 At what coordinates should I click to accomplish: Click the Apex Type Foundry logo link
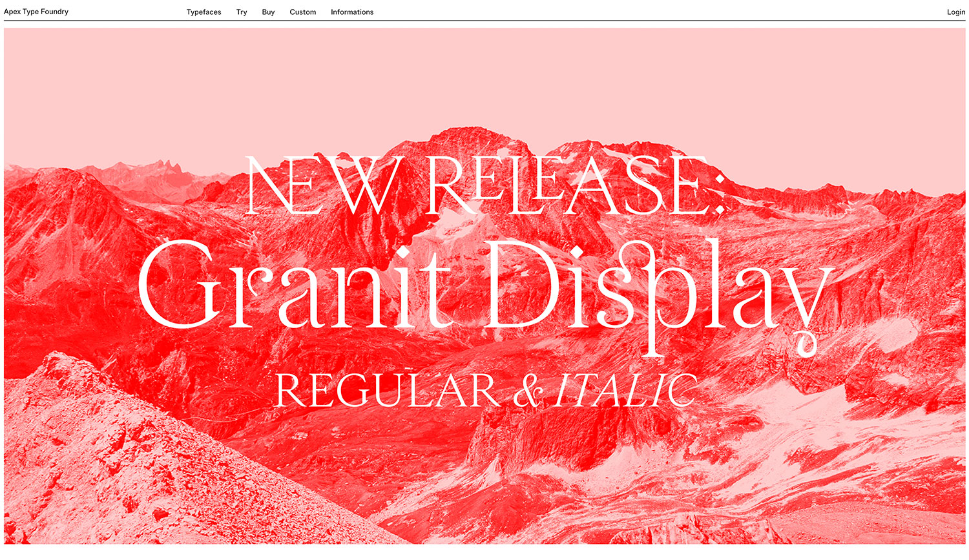36,12
